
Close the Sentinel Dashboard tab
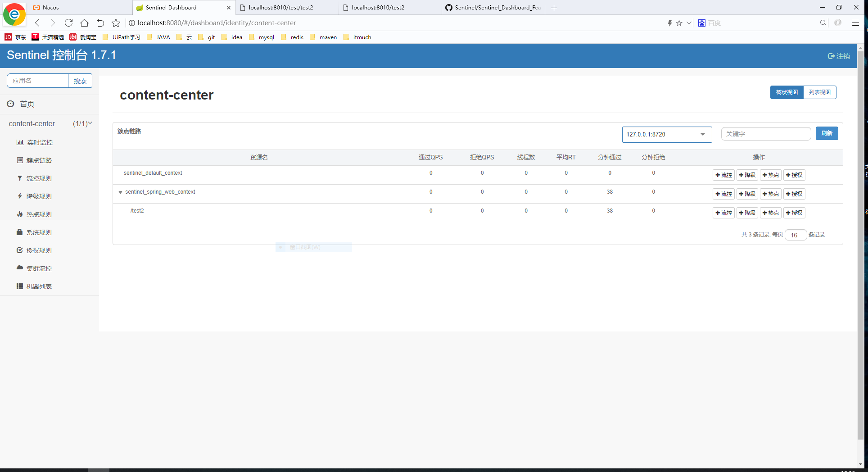click(229, 8)
